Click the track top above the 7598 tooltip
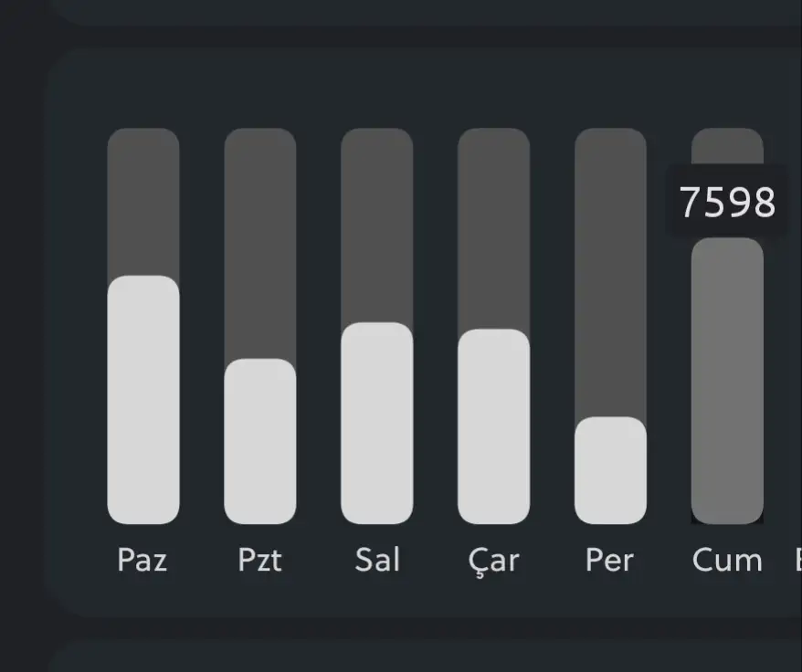802x672 pixels. (727, 144)
